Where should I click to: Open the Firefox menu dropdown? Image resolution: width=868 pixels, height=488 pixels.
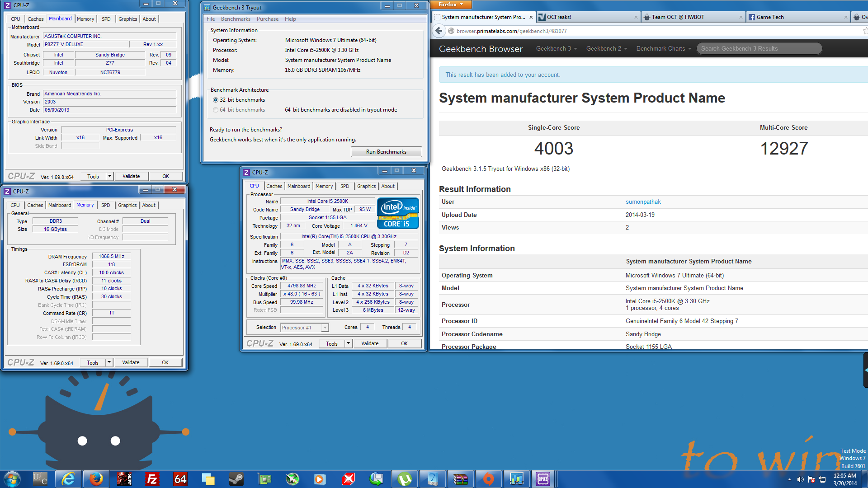[x=451, y=5]
